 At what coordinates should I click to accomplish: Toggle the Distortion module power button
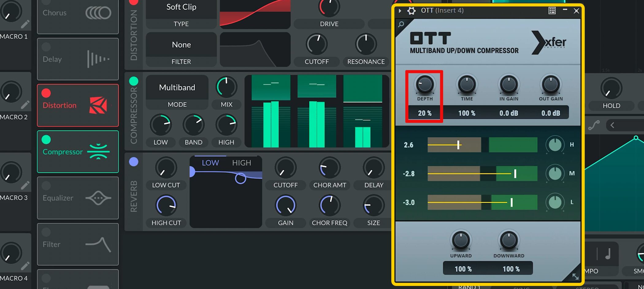pyautogui.click(x=46, y=93)
